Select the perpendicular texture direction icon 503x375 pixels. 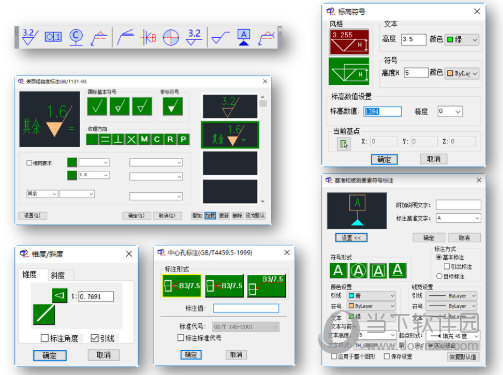click(x=118, y=139)
